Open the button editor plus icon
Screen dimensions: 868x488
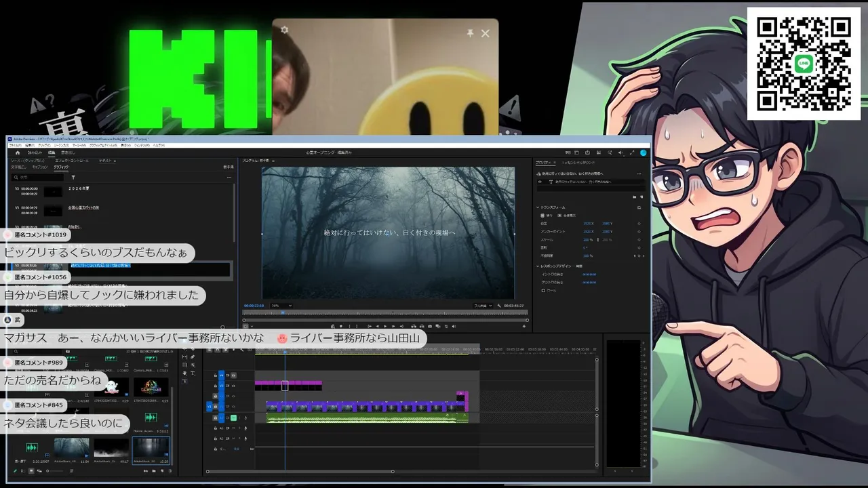524,326
